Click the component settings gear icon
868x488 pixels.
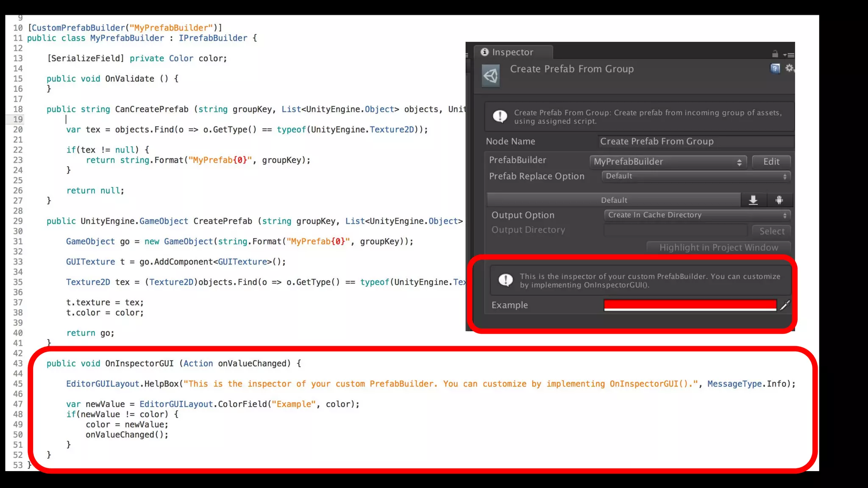(789, 68)
